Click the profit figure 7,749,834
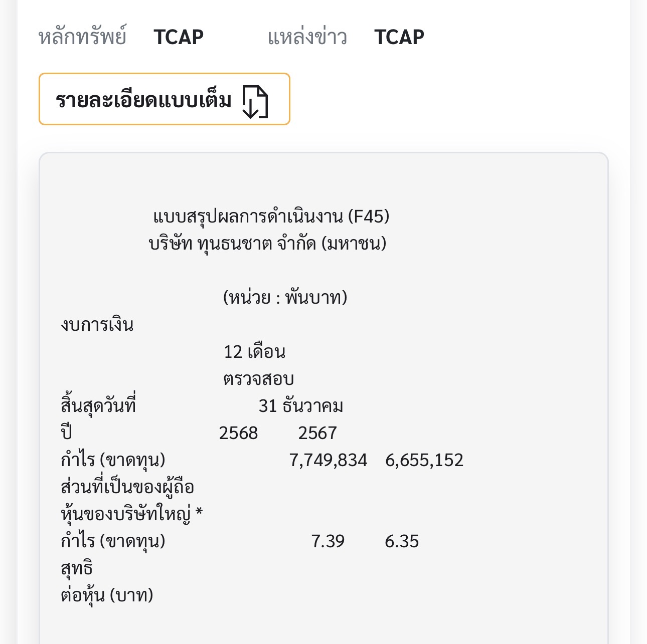The width and height of the screenshot is (647, 644). 329,460
